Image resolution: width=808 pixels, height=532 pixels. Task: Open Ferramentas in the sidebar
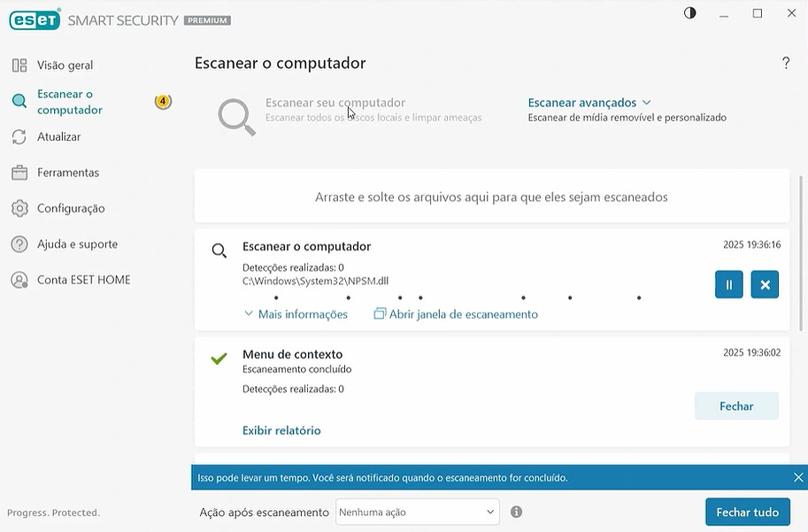pos(68,173)
